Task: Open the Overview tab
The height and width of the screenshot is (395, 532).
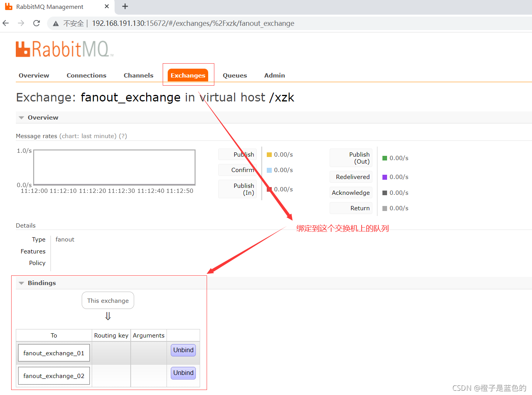Action: click(34, 75)
